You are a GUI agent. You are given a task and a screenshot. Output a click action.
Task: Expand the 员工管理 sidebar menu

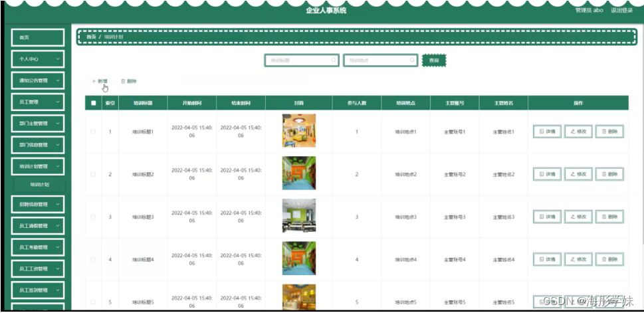38,102
